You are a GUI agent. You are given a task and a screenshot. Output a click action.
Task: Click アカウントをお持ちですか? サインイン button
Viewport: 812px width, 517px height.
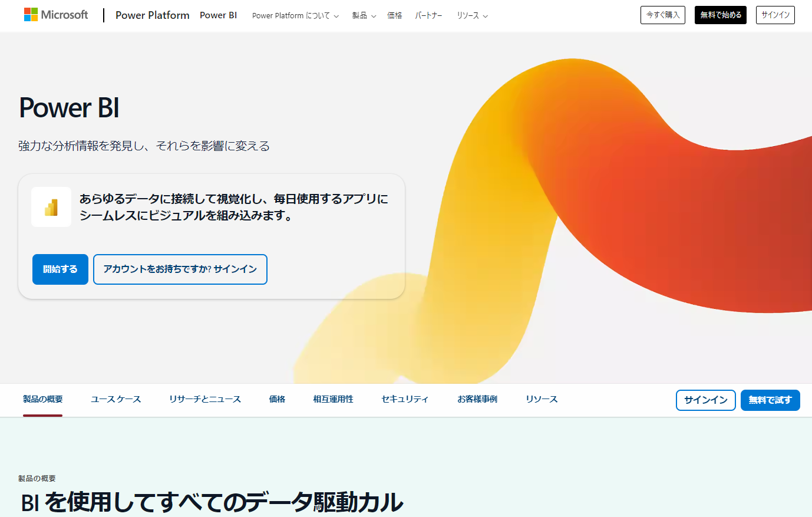tap(180, 269)
